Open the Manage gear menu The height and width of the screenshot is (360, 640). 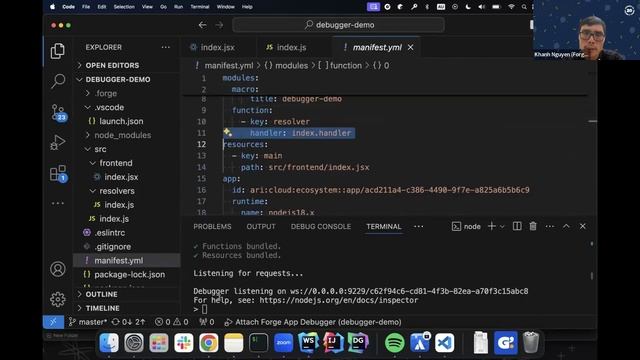click(x=58, y=300)
